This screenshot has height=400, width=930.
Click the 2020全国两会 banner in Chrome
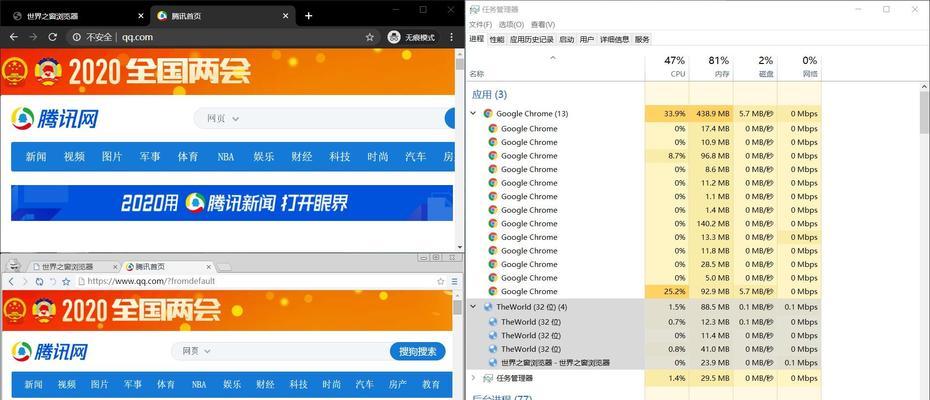(227, 72)
